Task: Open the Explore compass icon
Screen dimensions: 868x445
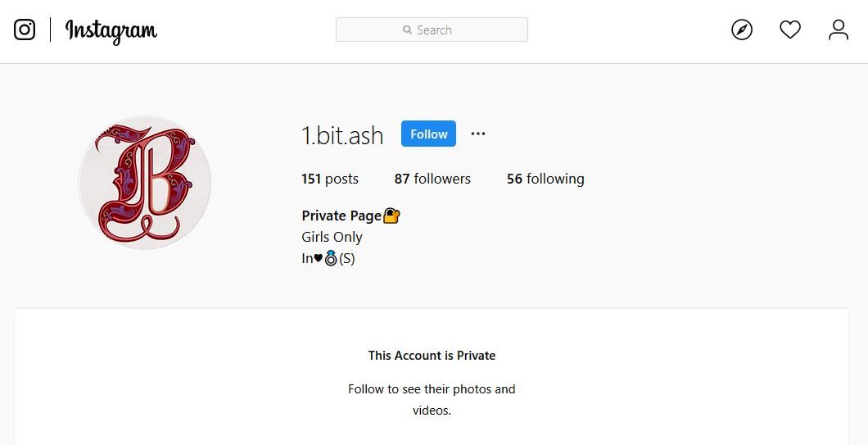Action: coord(742,30)
